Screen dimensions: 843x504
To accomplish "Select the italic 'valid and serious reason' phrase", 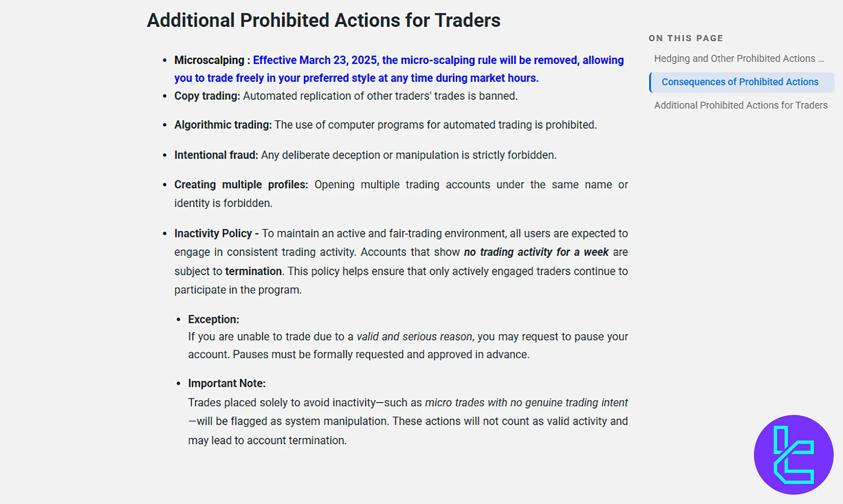I will 414,336.
